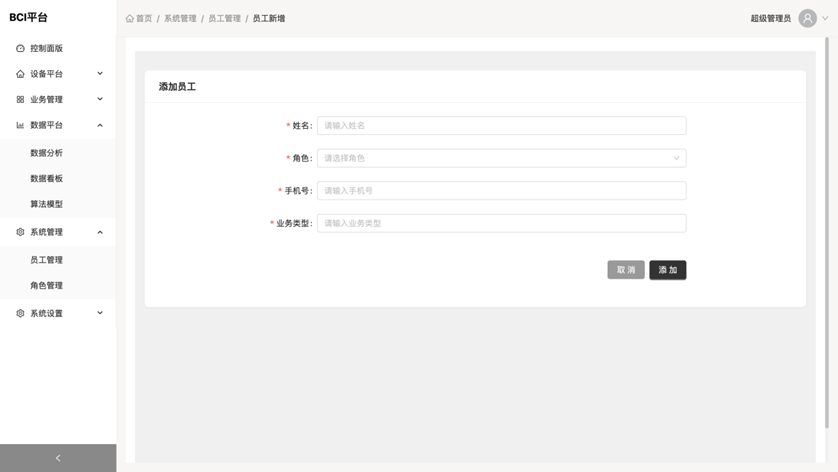Screen dimensions: 838x472
Task: Click the user avatar icon
Action: [x=807, y=18]
